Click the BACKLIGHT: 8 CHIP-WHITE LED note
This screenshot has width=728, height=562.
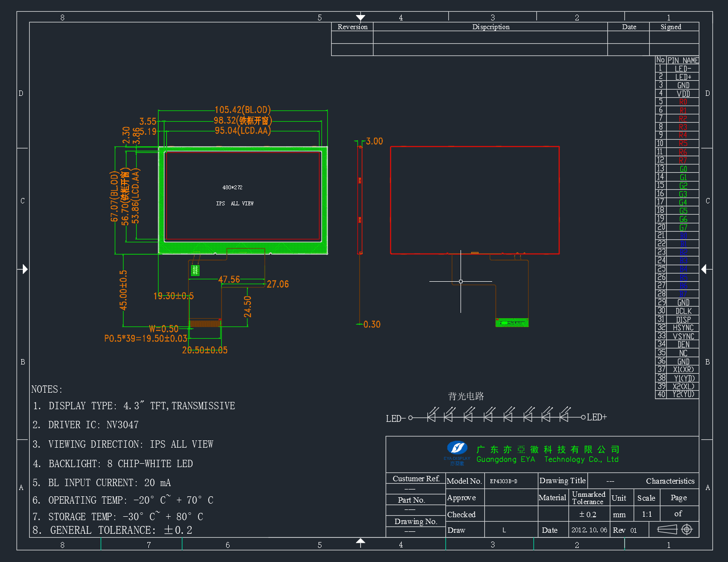tap(113, 464)
